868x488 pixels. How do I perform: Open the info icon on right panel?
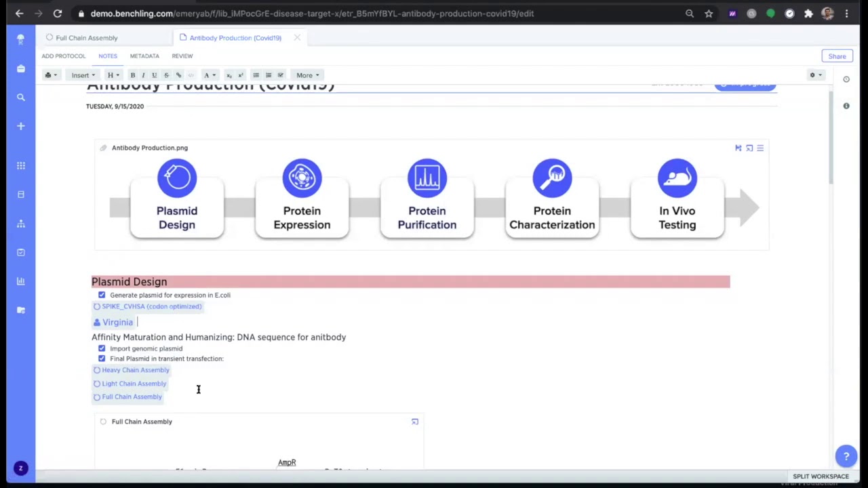coord(846,106)
